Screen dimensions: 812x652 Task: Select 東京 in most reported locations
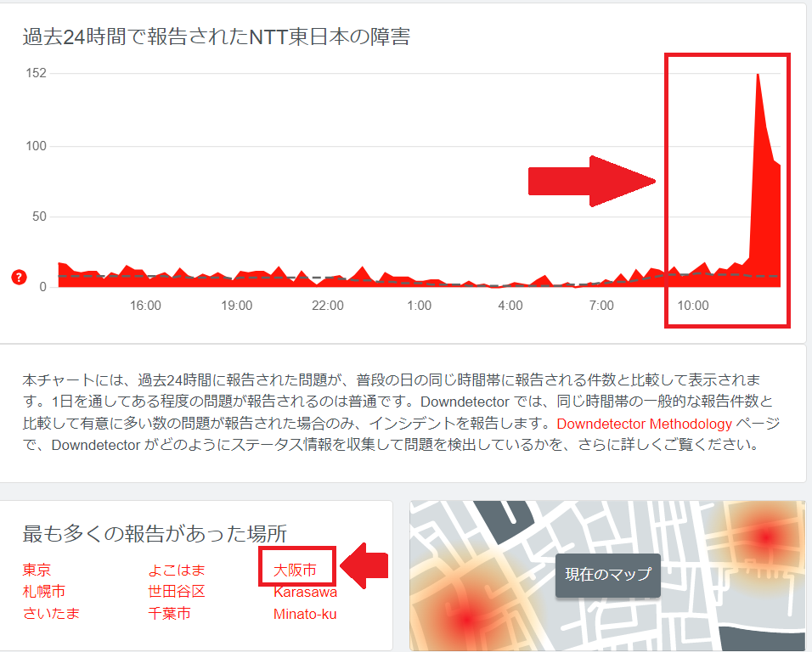(37, 570)
